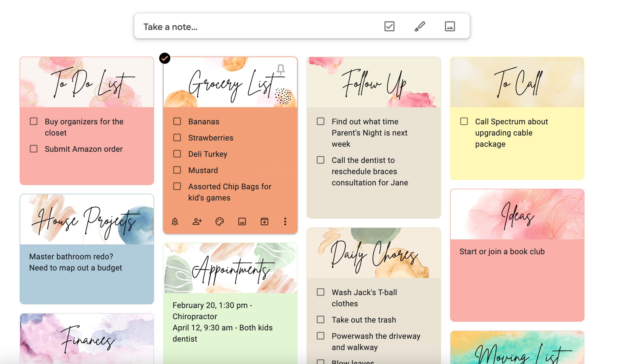The image size is (617, 364).
Task: Deselect the Grocery List note
Action: click(165, 58)
